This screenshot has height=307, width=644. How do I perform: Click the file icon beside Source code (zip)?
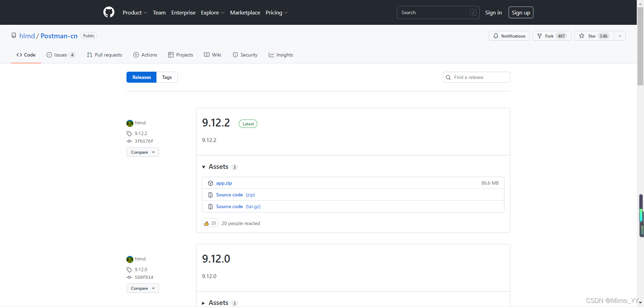211,195
